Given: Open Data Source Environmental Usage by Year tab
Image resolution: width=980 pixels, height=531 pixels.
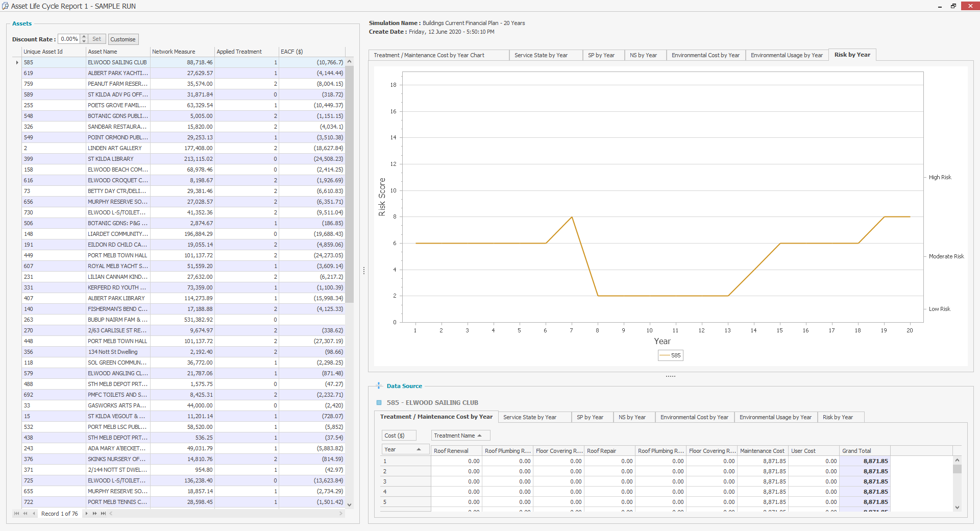Looking at the screenshot, I should [x=775, y=417].
